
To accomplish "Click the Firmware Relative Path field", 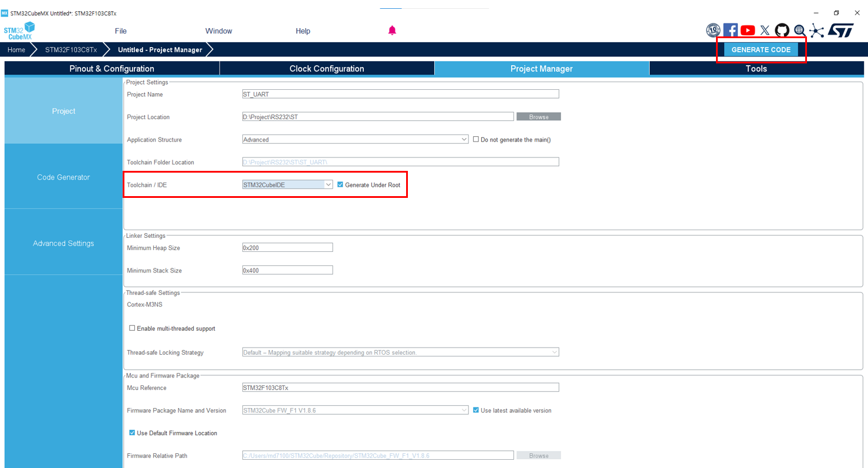I will click(x=378, y=455).
